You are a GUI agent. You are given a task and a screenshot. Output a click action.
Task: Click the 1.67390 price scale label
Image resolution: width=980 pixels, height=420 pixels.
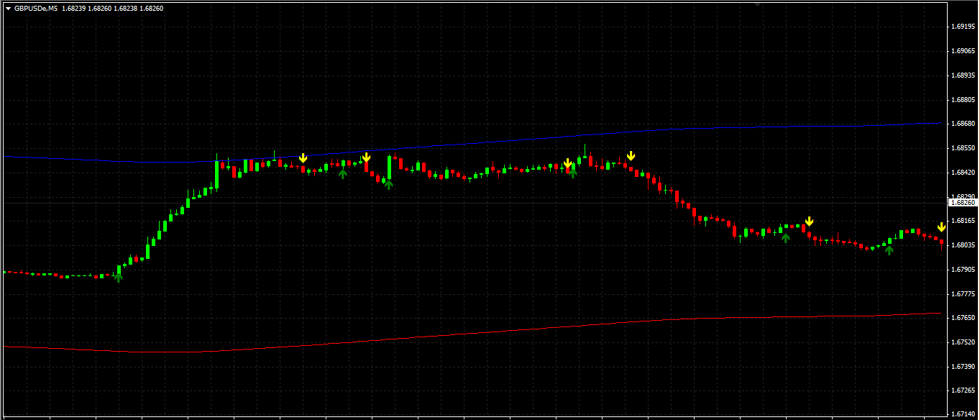tap(962, 367)
